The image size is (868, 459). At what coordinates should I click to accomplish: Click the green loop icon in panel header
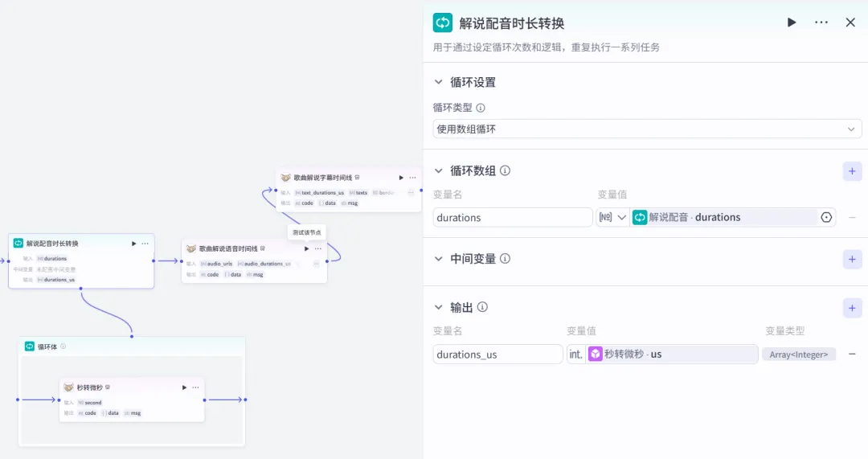pos(442,23)
